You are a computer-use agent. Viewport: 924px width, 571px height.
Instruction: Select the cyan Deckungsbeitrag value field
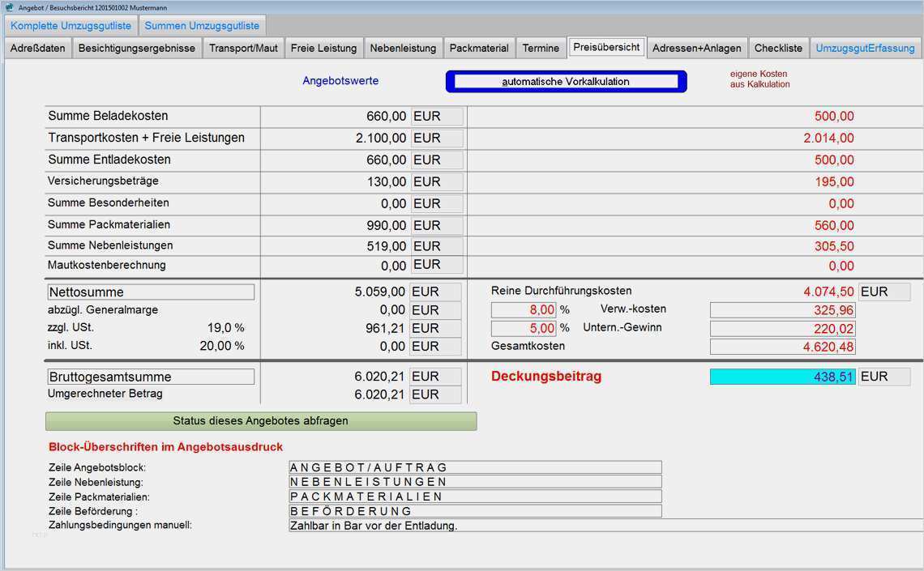[x=782, y=377]
